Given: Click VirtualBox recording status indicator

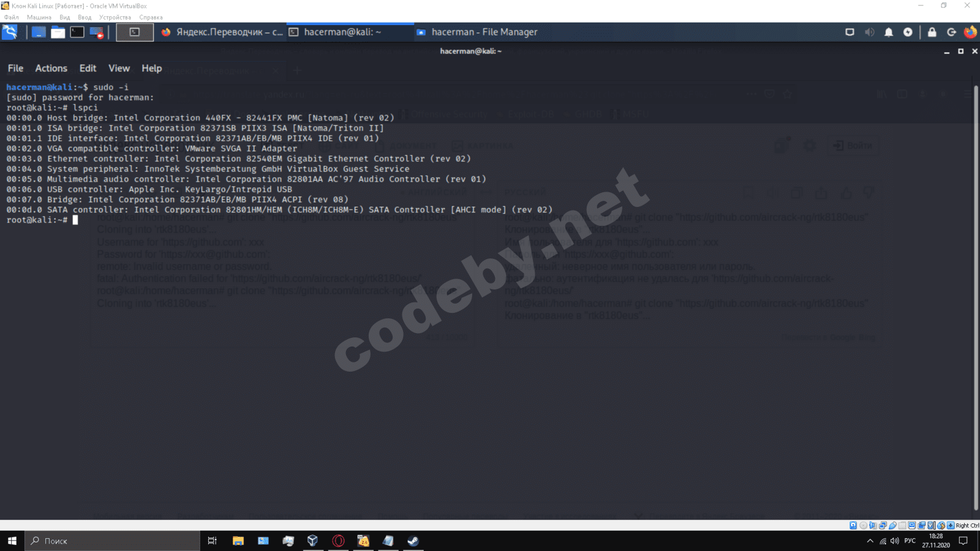Looking at the screenshot, I should [x=922, y=525].
